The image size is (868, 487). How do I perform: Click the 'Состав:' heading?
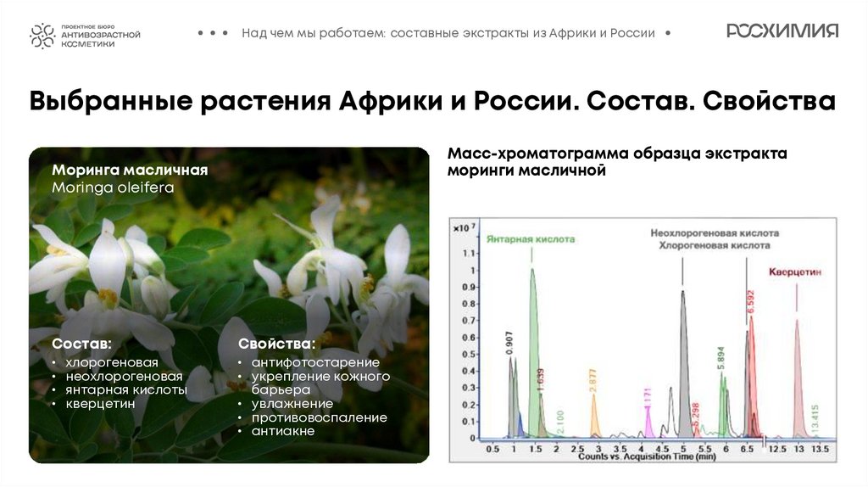(x=81, y=344)
